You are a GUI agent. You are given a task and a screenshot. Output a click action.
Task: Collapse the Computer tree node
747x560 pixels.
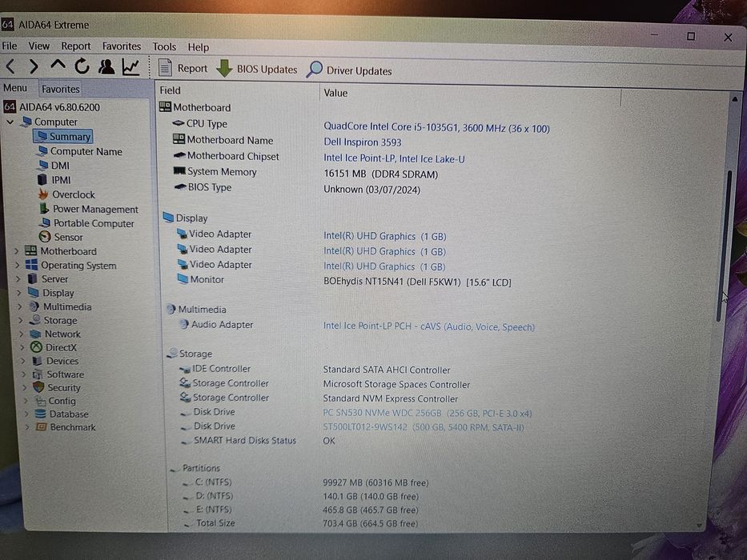[10, 122]
